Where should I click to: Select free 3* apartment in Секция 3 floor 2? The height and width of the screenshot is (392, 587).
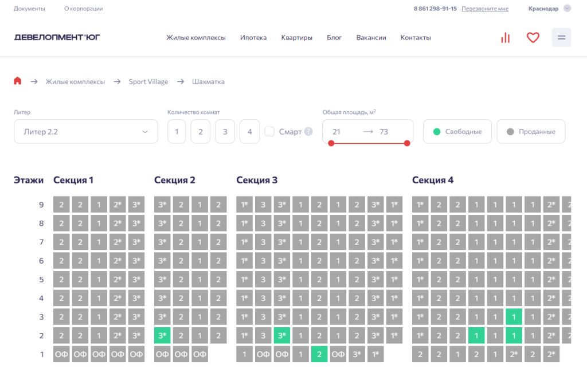(x=282, y=335)
